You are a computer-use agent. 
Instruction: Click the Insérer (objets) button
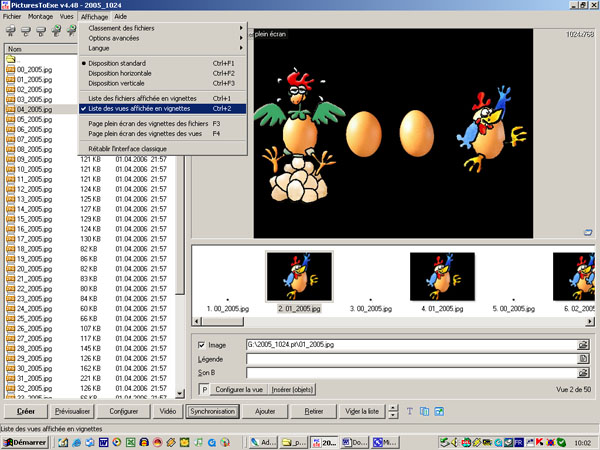292,390
